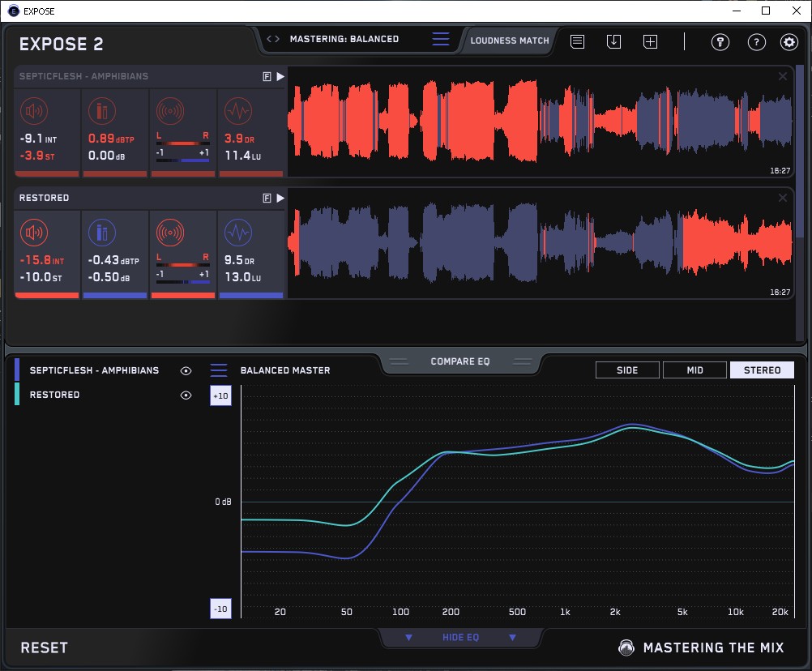Click the +10 EQ range button
812x671 pixels.
click(x=220, y=396)
